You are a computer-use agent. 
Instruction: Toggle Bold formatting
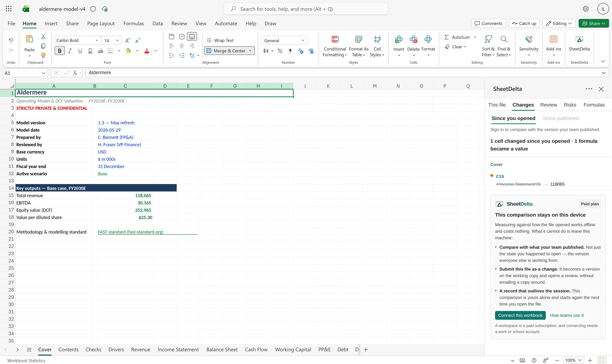(60, 51)
